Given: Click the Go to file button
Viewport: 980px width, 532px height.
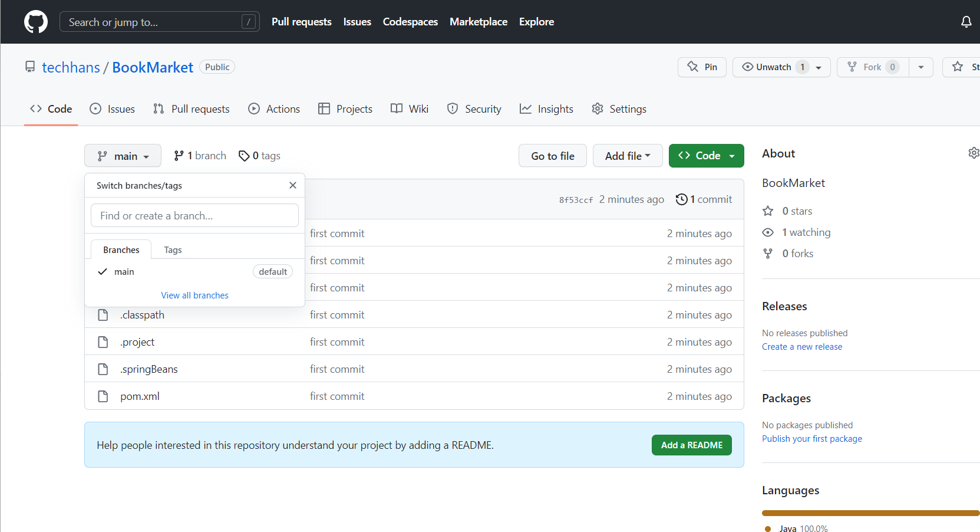Looking at the screenshot, I should point(553,156).
